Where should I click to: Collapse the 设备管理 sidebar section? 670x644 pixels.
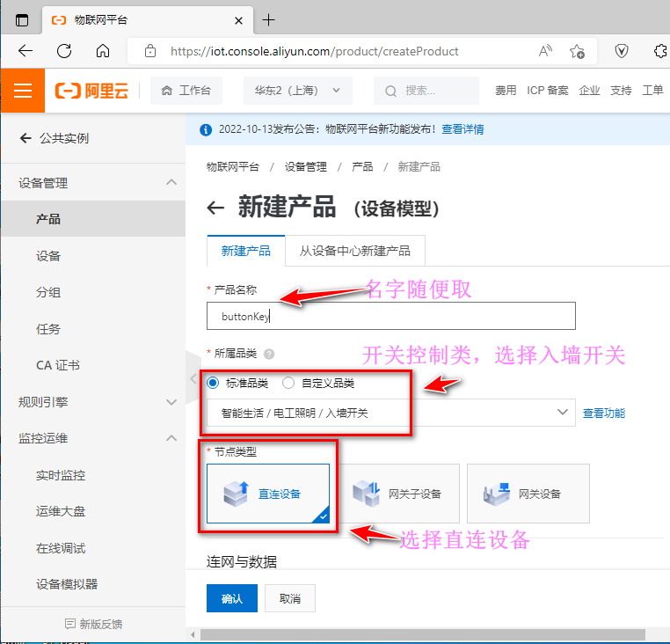93,183
